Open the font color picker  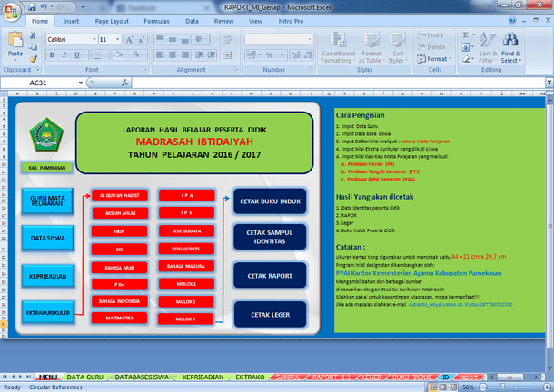click(x=136, y=54)
